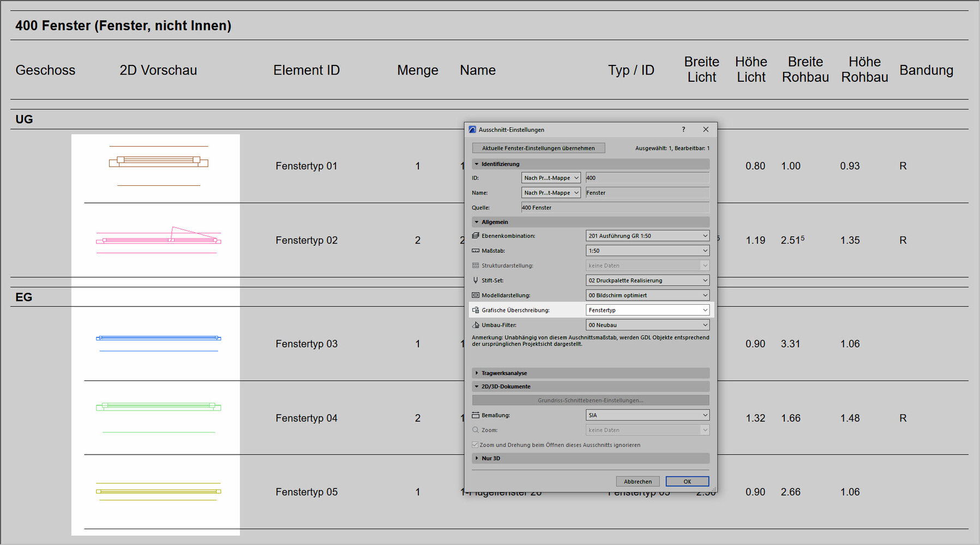Viewport: 980px width, 545px height.
Task: Click the Strukturdarstellung icon
Action: pos(476,265)
